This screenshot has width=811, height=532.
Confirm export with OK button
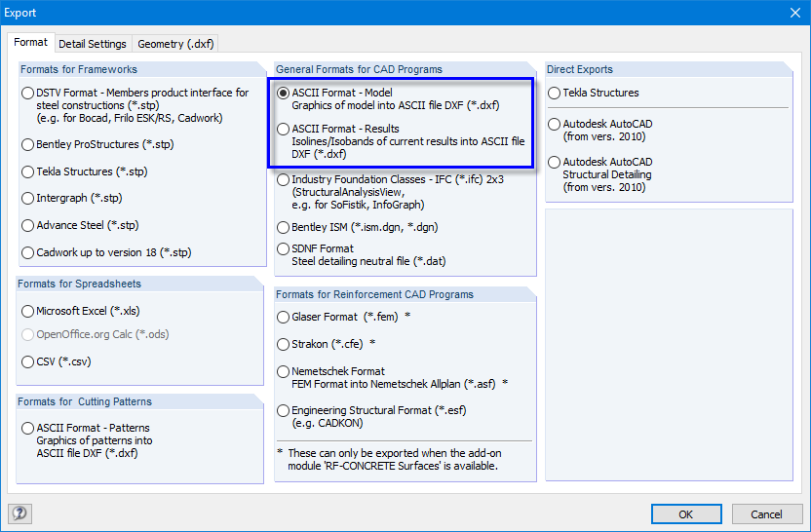tap(686, 513)
